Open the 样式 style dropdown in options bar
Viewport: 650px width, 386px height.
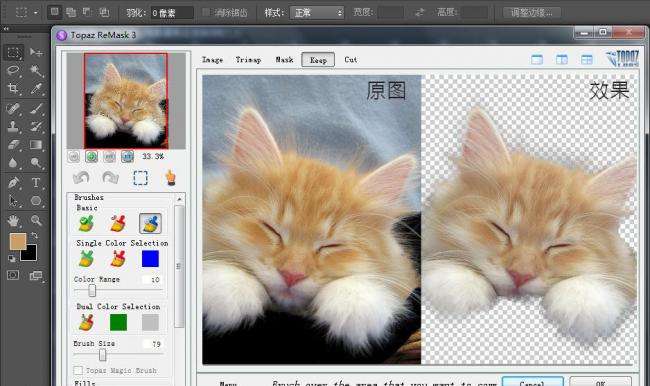(x=317, y=13)
